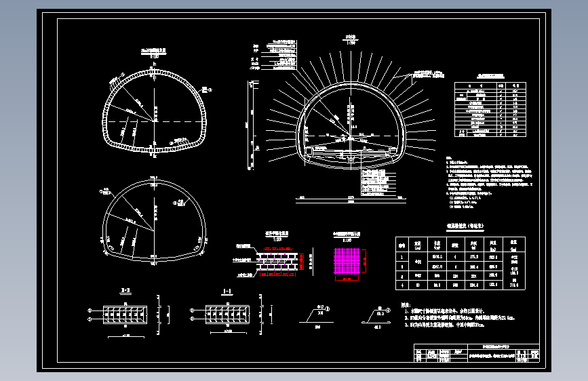The width and height of the screenshot is (588, 381).
Task: Click the vertical dimension bar left of anchored tunnel
Action: pos(250,125)
